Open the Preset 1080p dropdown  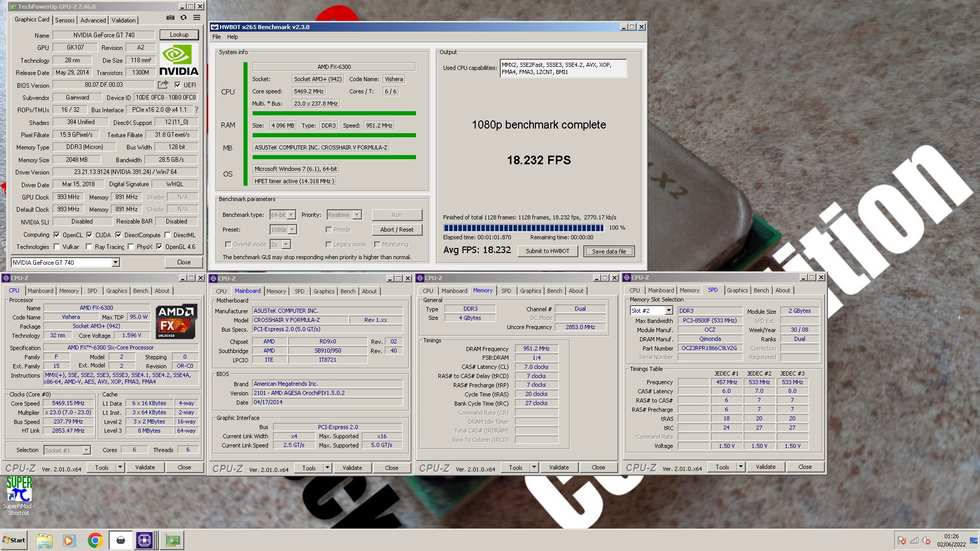coord(292,230)
